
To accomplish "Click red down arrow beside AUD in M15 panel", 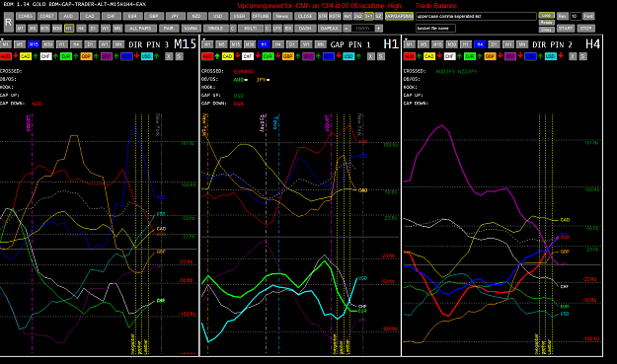I will coord(16,56).
